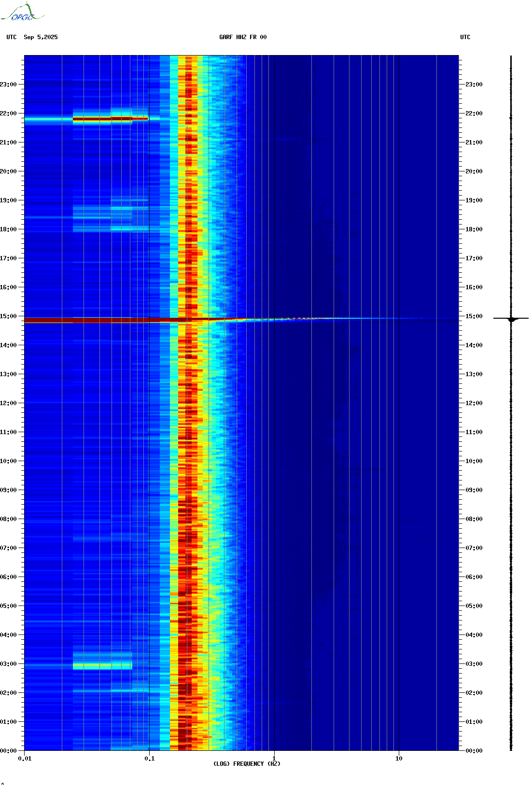Click the 11:00 label on the left time axis
This screenshot has width=532, height=789.
click(8, 432)
